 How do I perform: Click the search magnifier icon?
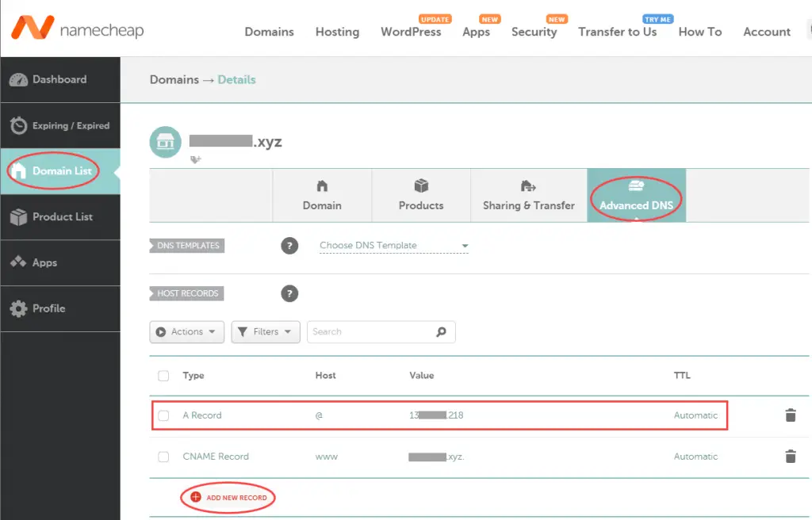pyautogui.click(x=441, y=332)
